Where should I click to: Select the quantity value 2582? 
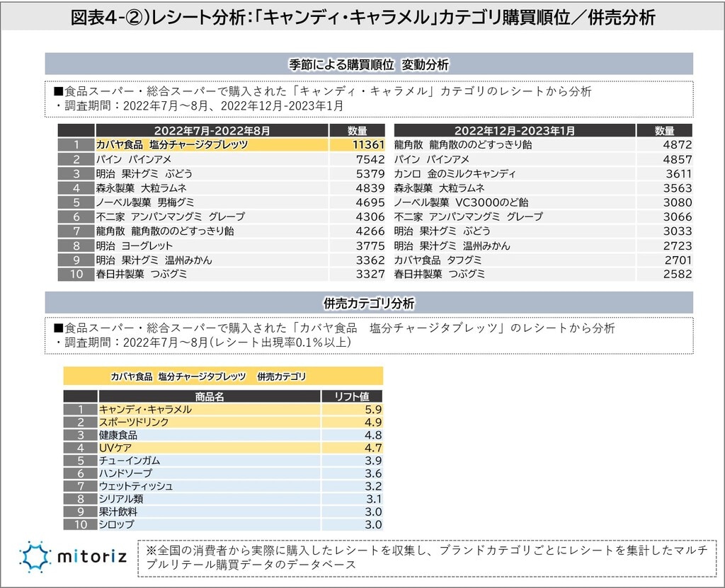[x=678, y=274]
